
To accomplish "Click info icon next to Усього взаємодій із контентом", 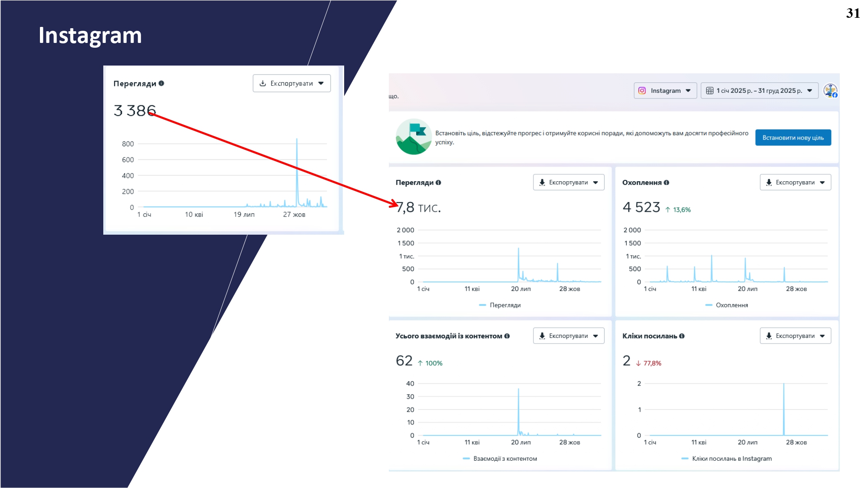I will 507,336.
